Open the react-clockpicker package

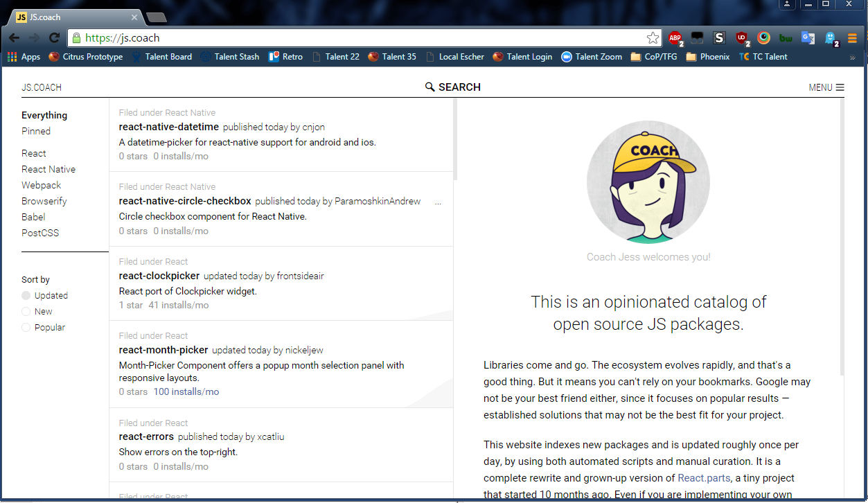tap(159, 275)
